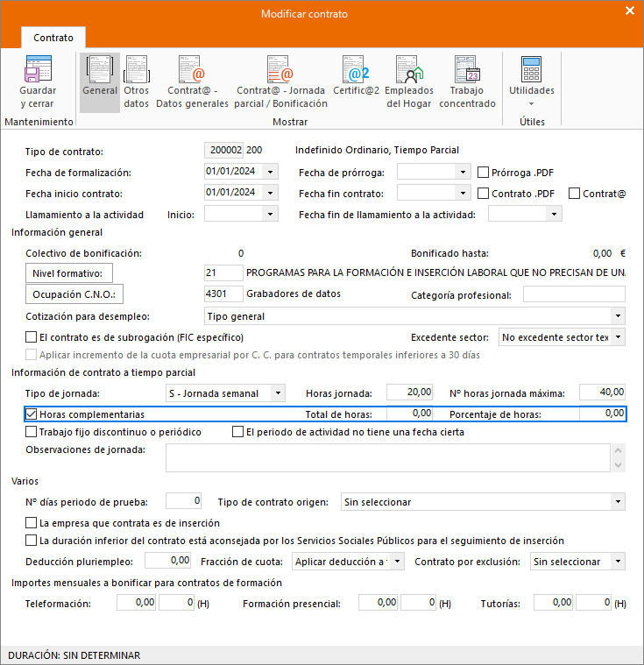Expand the Tipo de jornada dropdown
The height and width of the screenshot is (665, 644).
click(277, 393)
